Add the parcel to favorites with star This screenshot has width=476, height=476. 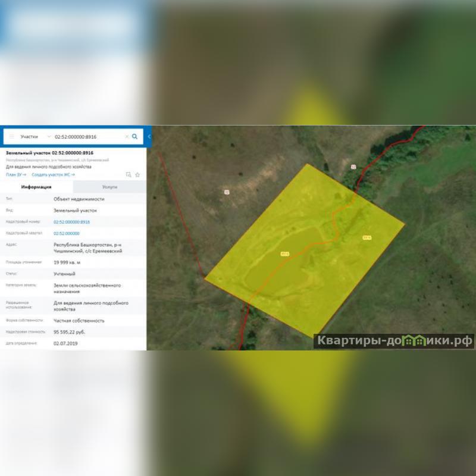(137, 175)
